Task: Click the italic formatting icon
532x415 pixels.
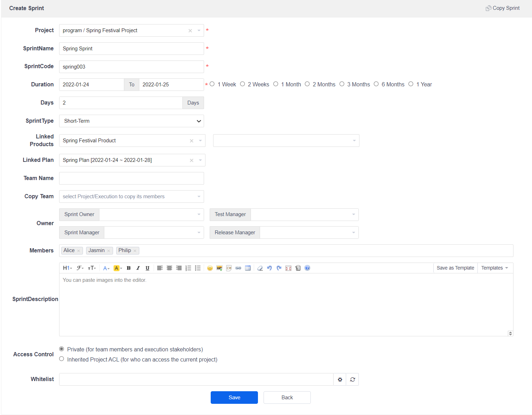Action: [138, 268]
